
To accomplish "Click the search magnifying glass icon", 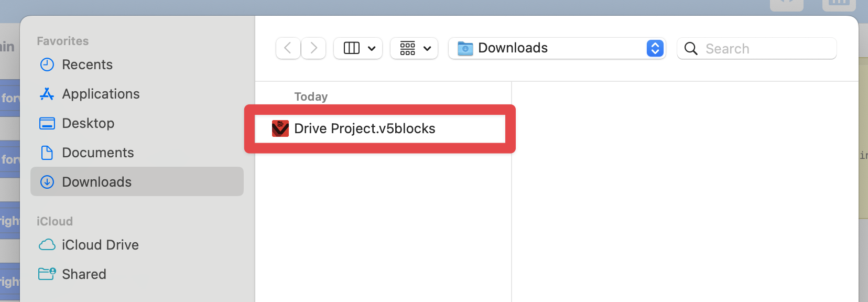I will click(691, 49).
